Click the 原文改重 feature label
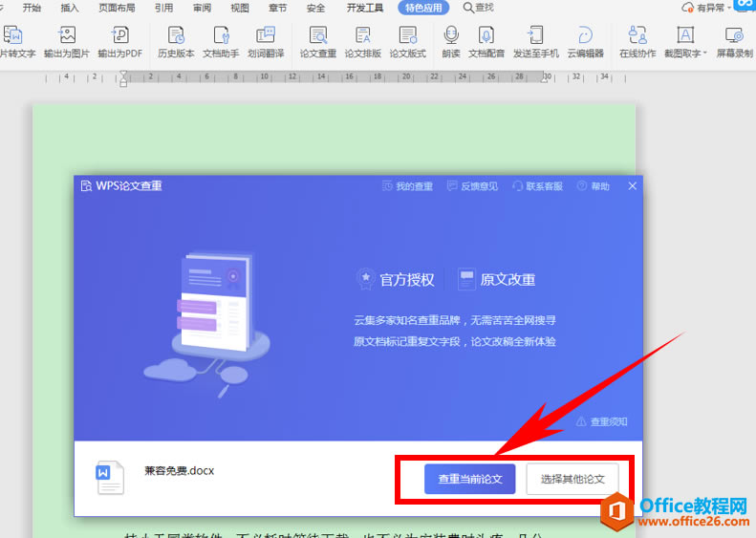Image resolution: width=756 pixels, height=538 pixels. point(508,280)
